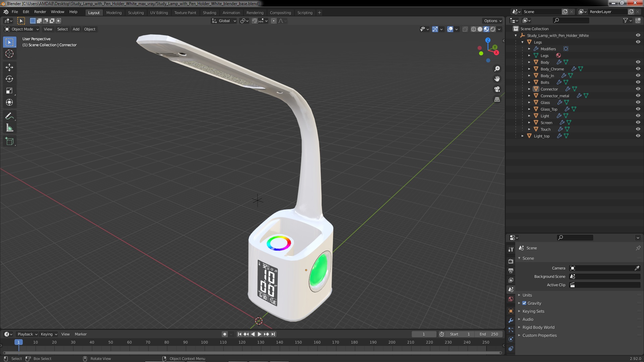
Task: Open the Global orientation dropdown
Action: pos(224,21)
